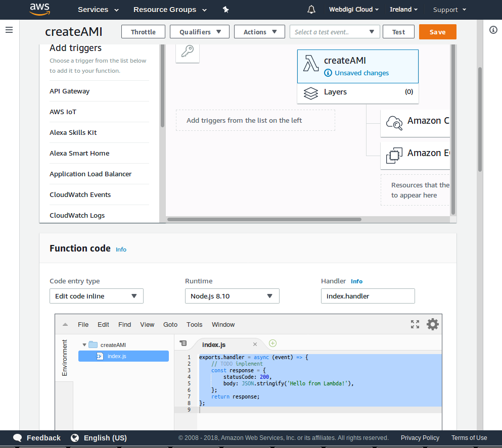Save the function

coord(438,32)
